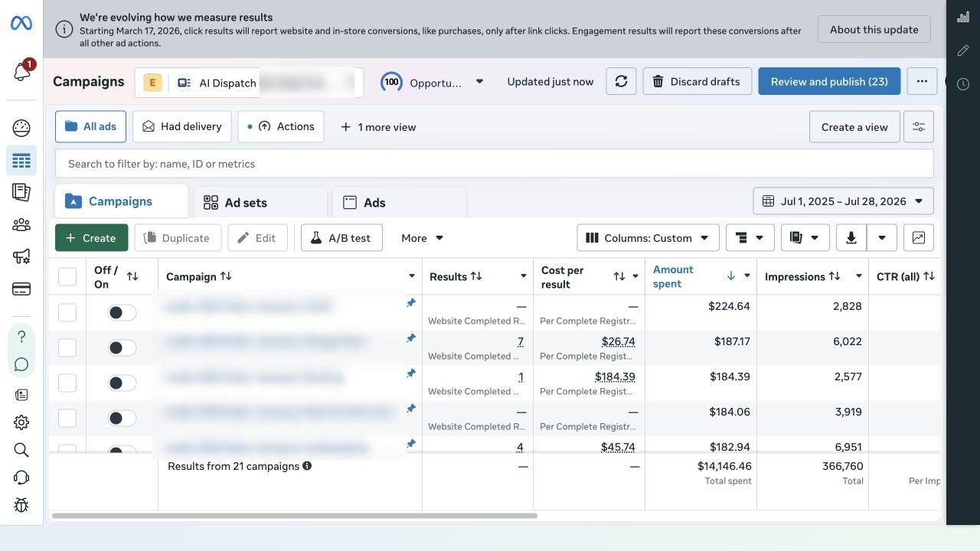Click the horizontal table scrollbar
Viewport: 980px width, 551px height.
pyautogui.click(x=295, y=516)
